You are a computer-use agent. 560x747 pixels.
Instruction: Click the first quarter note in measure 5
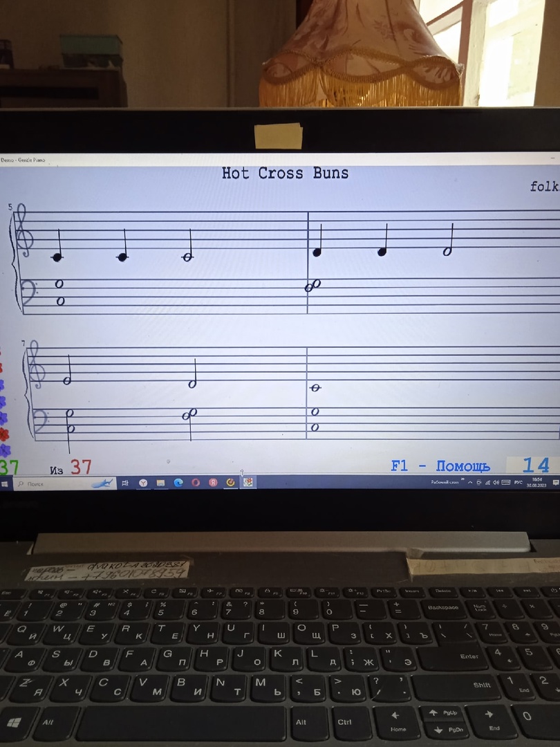tap(57, 257)
